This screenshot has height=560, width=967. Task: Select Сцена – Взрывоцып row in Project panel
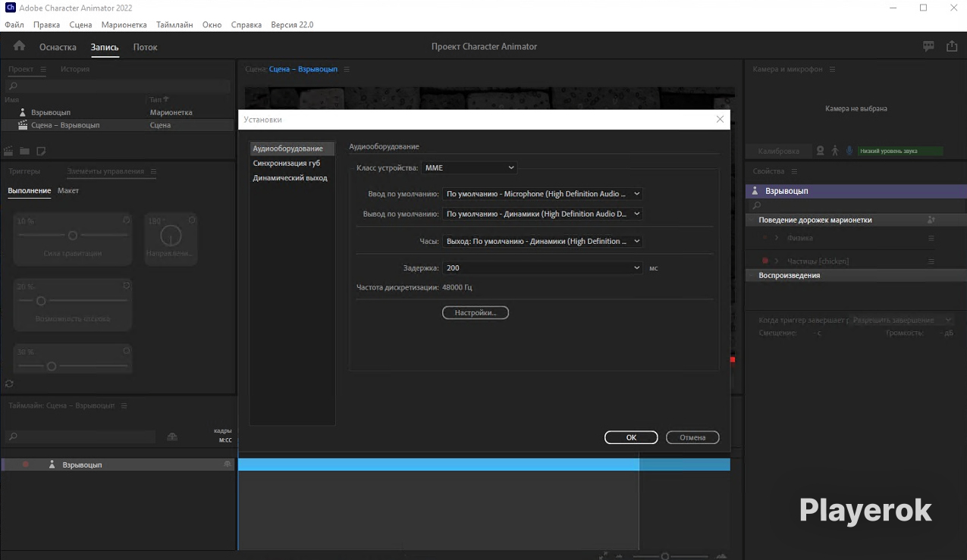click(x=118, y=125)
